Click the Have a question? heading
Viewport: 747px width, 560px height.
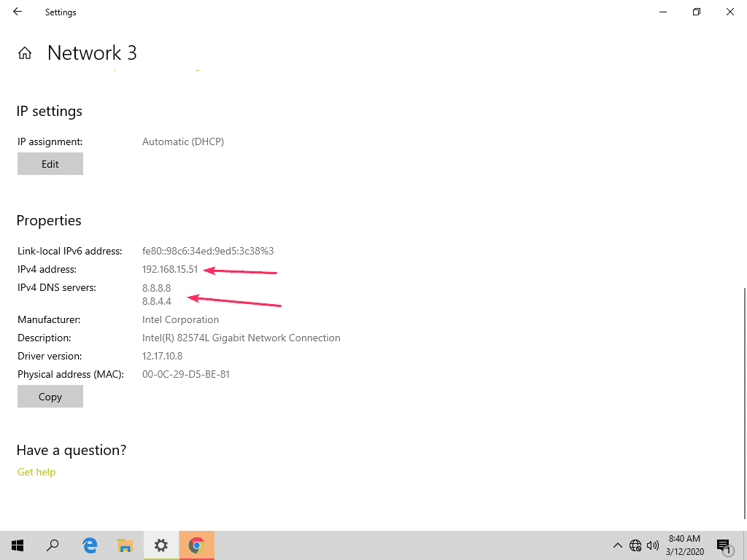[71, 451]
